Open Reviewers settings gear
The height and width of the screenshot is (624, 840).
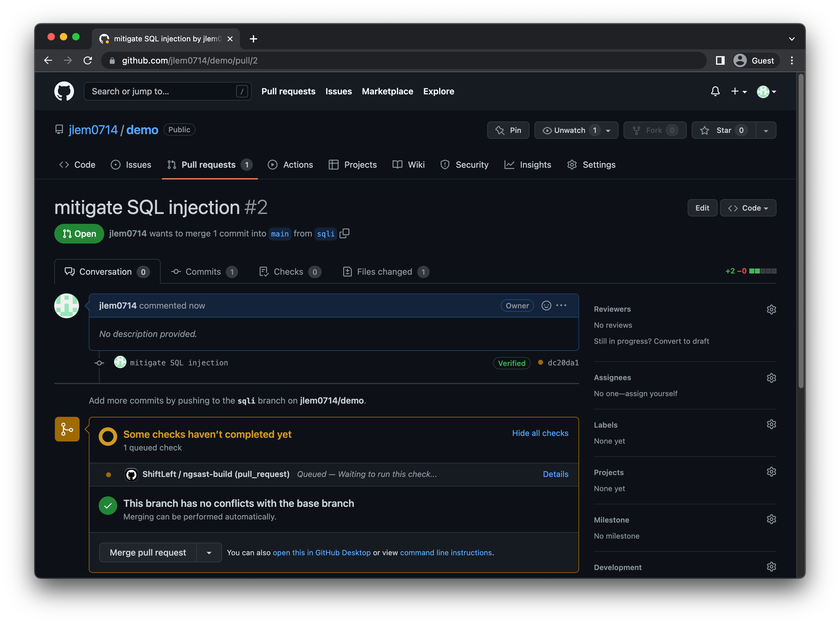(x=771, y=309)
